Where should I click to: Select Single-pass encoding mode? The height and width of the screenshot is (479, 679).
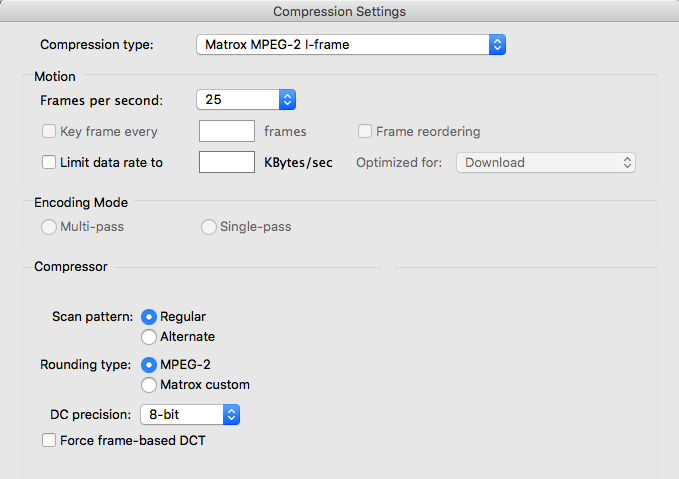point(209,227)
